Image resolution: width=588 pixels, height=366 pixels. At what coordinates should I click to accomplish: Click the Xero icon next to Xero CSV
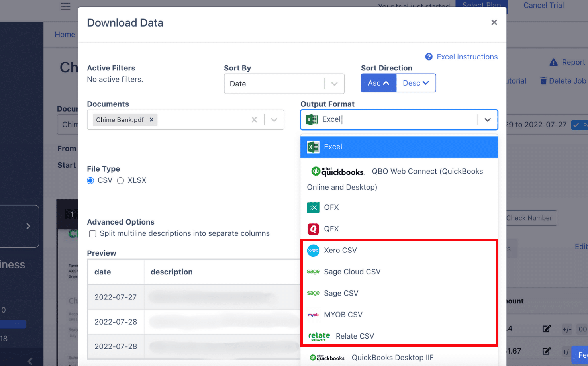tap(314, 251)
